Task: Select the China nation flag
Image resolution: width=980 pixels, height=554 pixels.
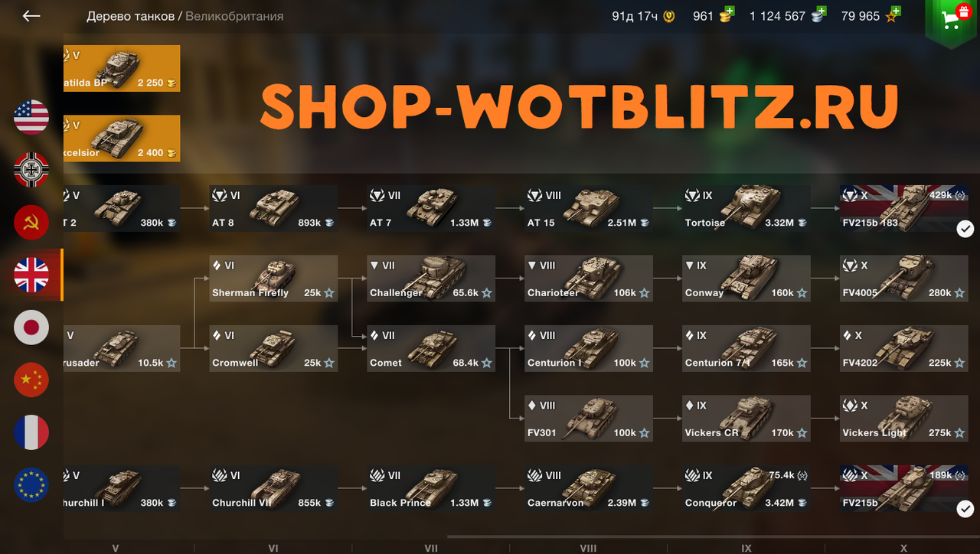Action: [x=31, y=380]
